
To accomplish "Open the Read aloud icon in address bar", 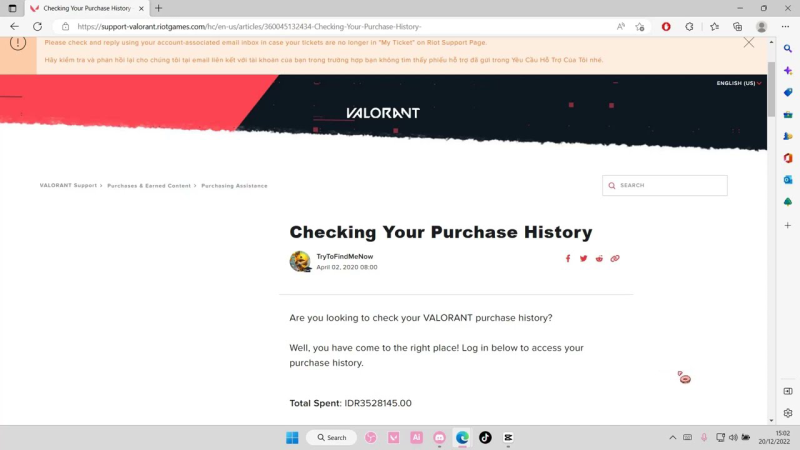I will tap(620, 27).
